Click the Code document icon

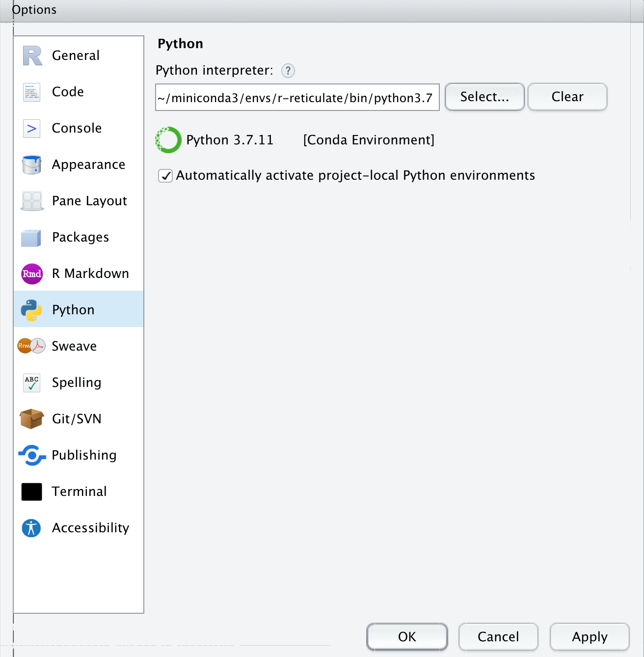tap(32, 92)
